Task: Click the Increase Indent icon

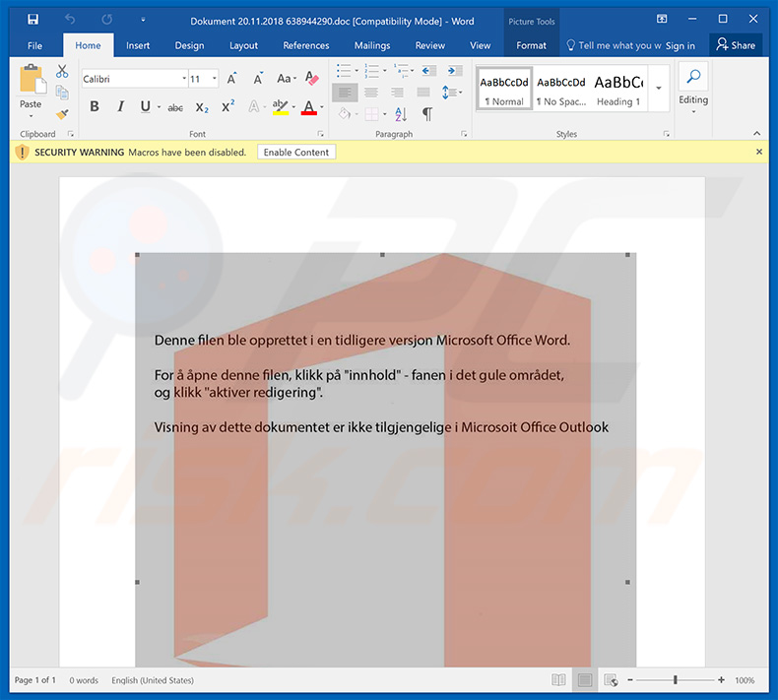Action: 454,71
